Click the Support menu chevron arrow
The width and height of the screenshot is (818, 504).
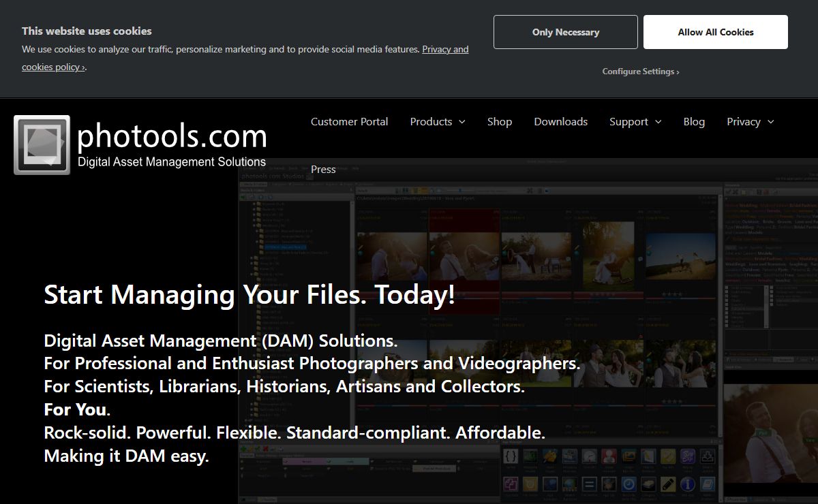click(658, 122)
